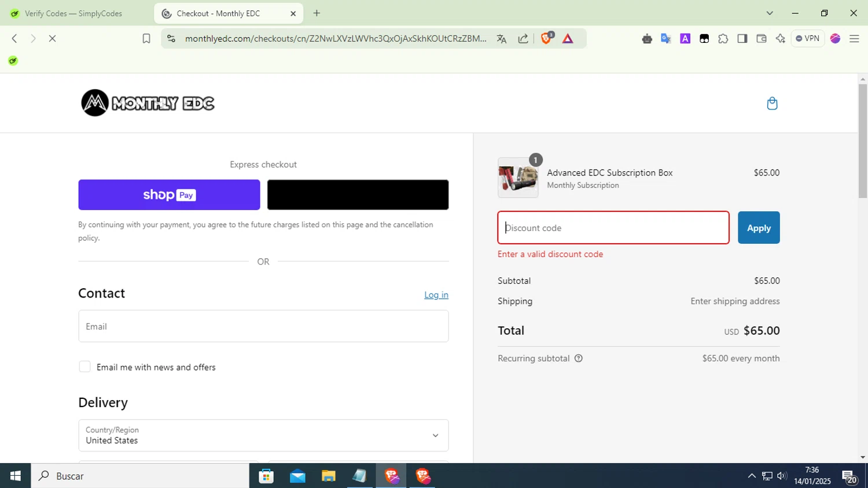
Task: Open the browser hamburger main menu
Action: tap(854, 39)
